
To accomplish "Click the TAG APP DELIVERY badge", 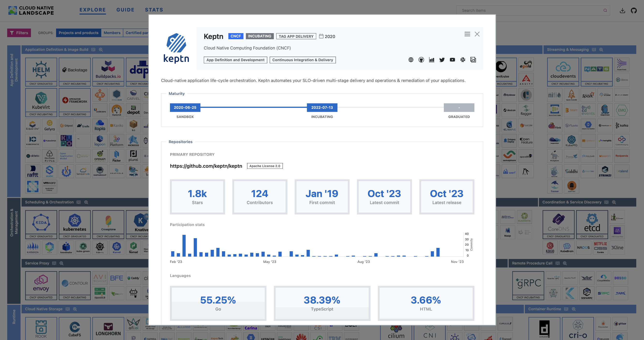I will (296, 36).
